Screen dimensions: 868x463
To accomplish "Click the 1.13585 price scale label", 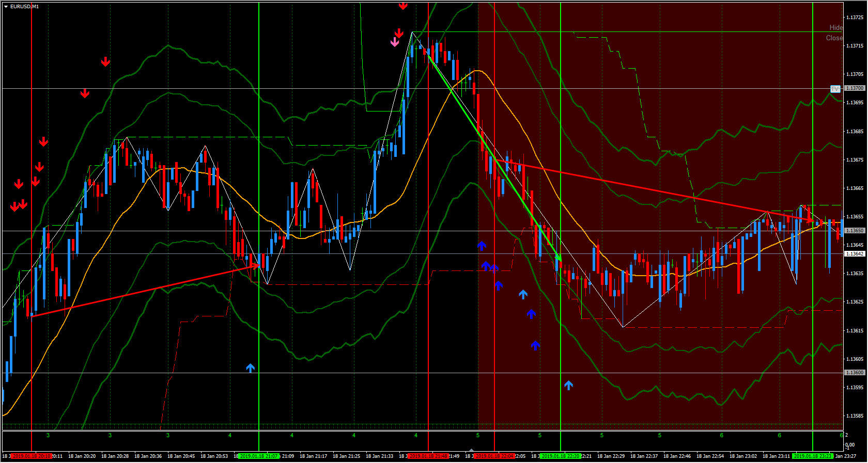I will (x=855, y=416).
